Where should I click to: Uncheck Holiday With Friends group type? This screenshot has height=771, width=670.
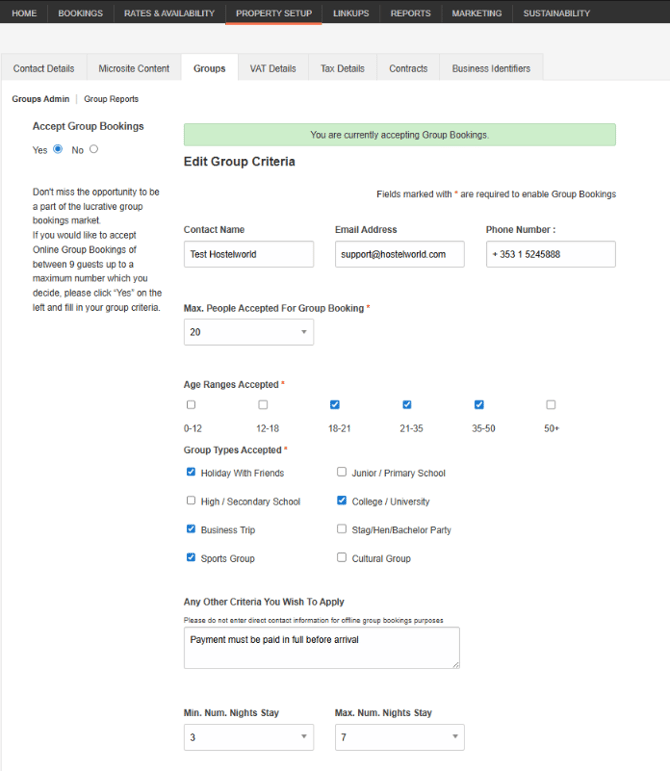point(191,472)
